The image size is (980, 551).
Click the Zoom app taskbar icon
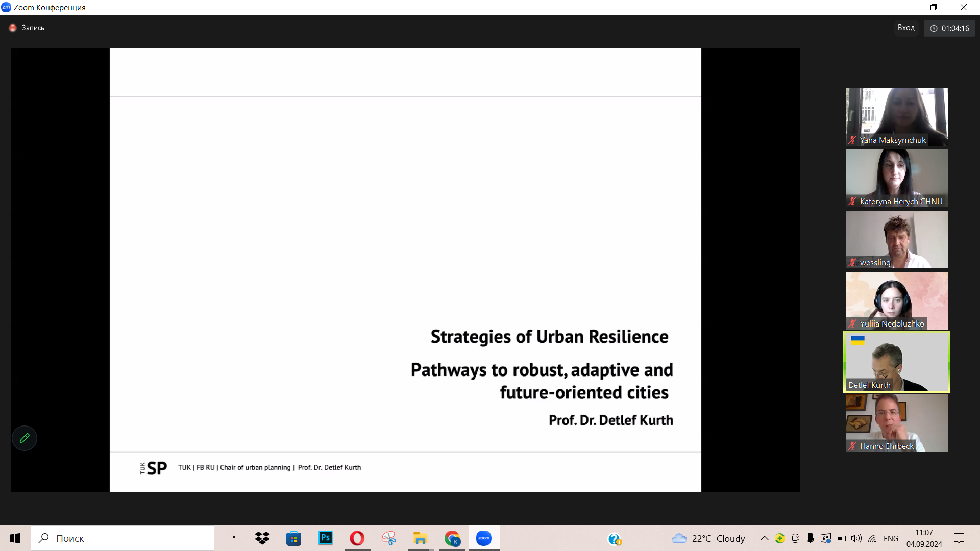484,538
